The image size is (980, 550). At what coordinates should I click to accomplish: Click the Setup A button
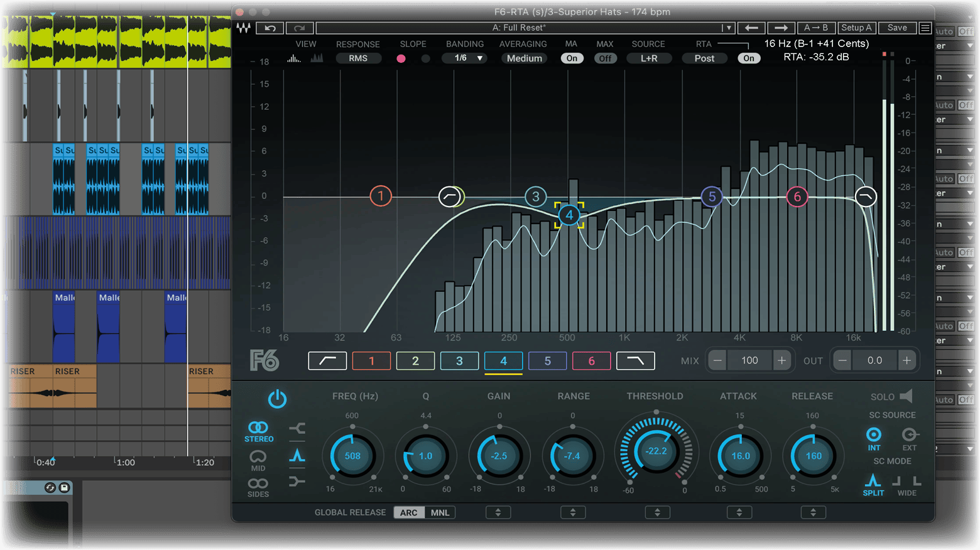857,28
